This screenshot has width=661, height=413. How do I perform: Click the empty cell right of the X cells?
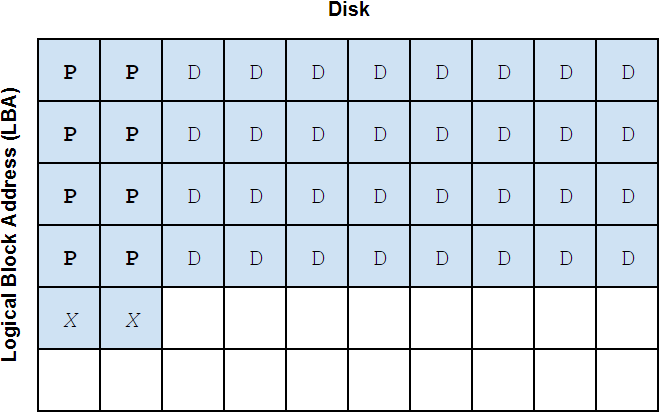coord(193,319)
